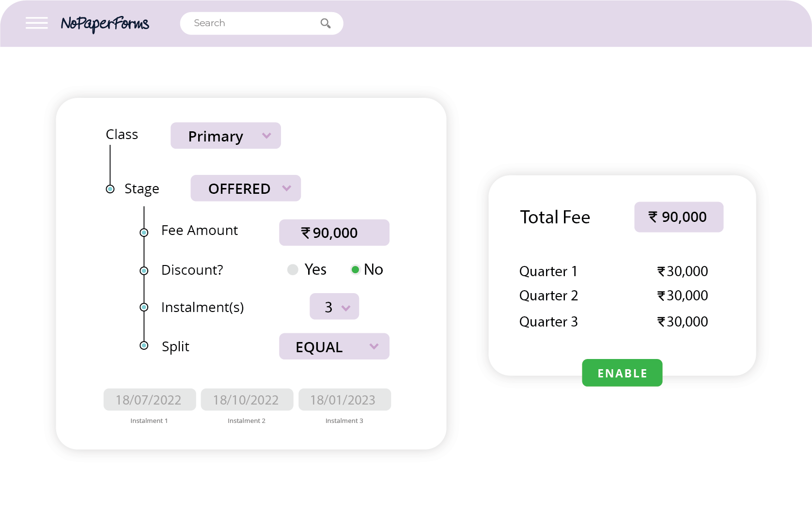Screen dimensions: 812x515
Task: Expand the EQUAL split dropdown
Action: pyautogui.click(x=334, y=346)
